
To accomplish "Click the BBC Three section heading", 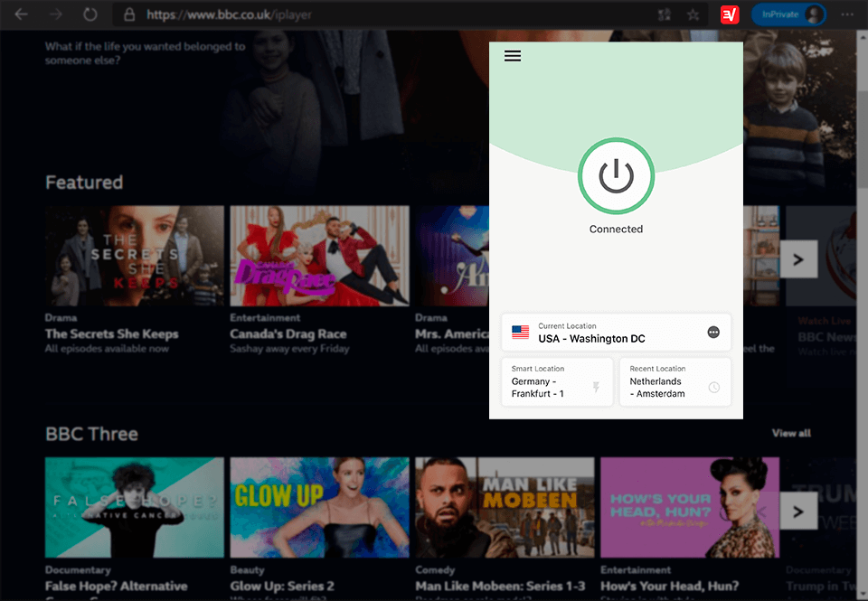I will [91, 434].
